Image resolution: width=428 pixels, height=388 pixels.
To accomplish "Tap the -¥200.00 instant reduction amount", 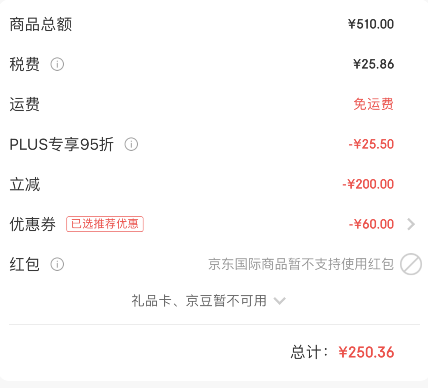I will [x=368, y=184].
